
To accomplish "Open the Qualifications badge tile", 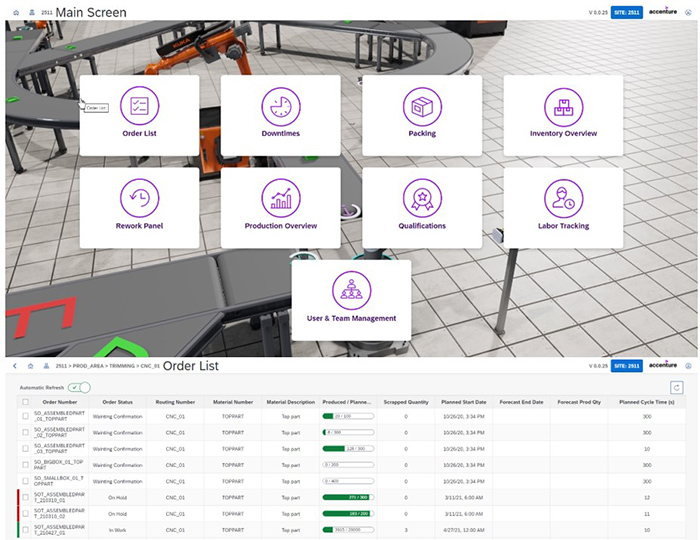I will [x=422, y=207].
